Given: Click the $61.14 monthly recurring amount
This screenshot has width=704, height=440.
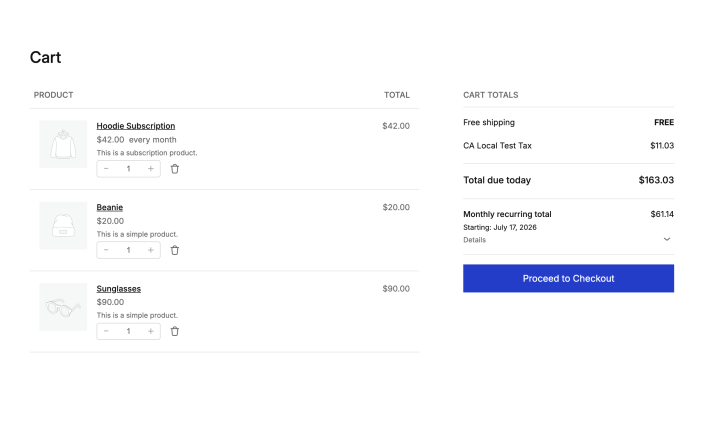Looking at the screenshot, I should tap(662, 214).
